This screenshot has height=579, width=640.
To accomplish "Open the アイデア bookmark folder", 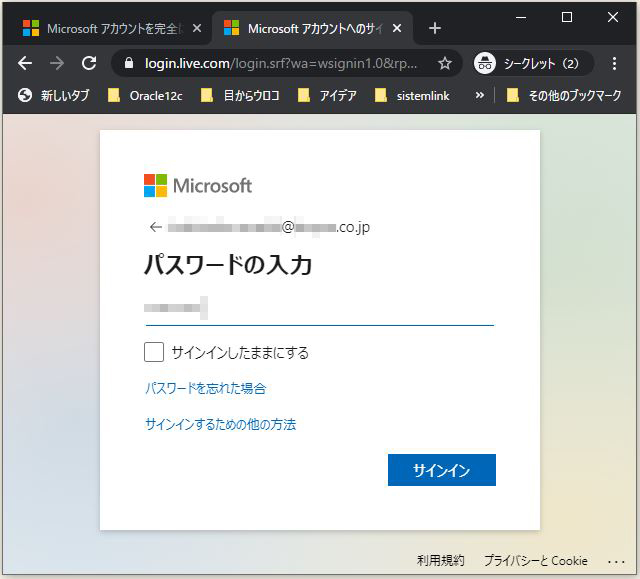I will (327, 95).
